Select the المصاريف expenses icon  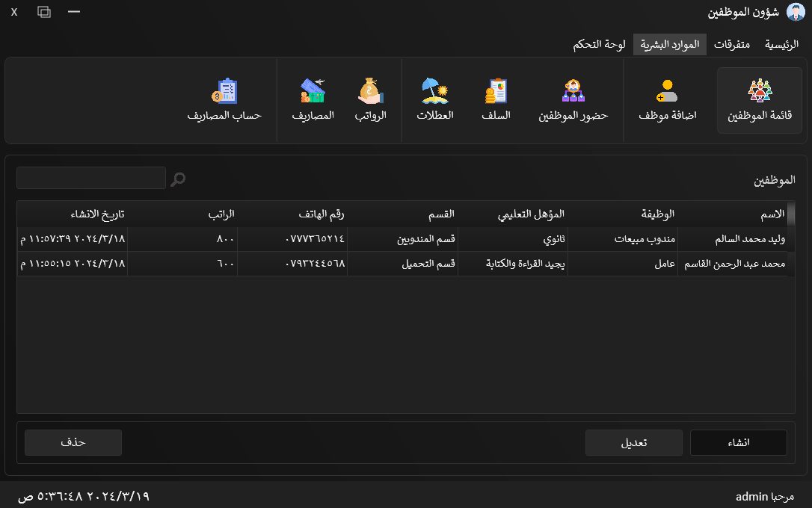point(313,100)
